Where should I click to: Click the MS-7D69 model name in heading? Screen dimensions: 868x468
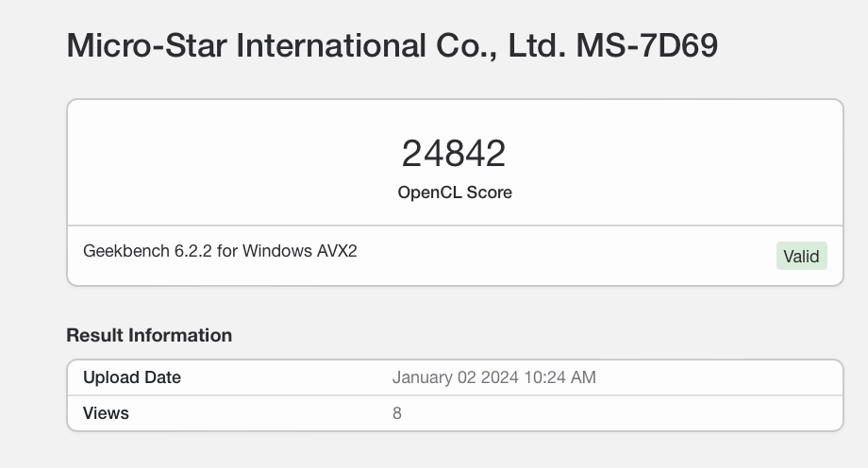tap(646, 46)
